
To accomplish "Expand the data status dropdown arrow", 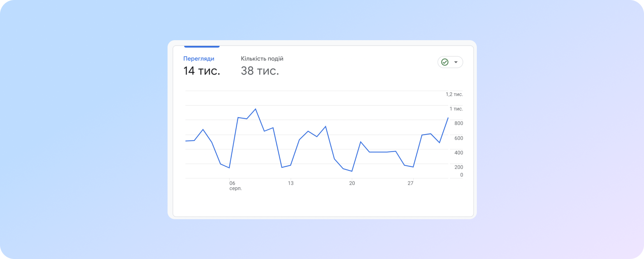I will click(x=456, y=62).
